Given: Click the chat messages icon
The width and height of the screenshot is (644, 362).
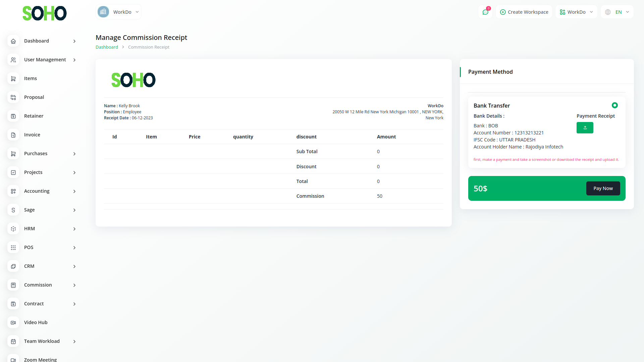Looking at the screenshot, I should point(485,12).
